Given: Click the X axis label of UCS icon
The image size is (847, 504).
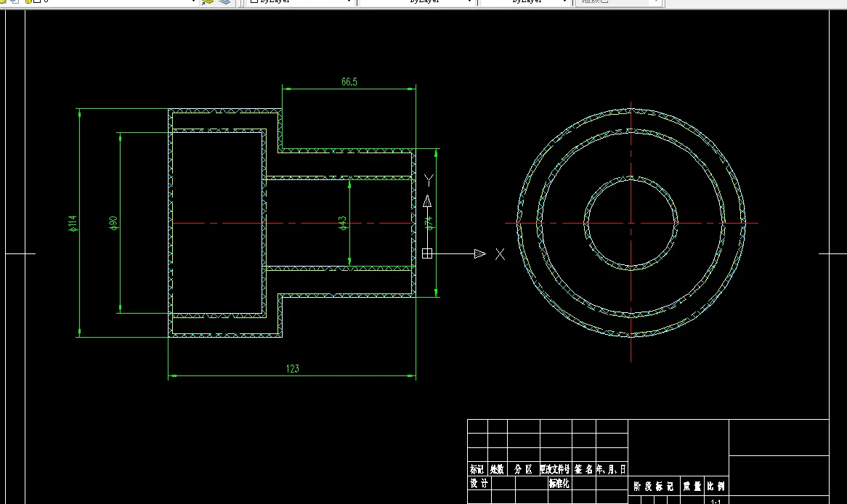Looking at the screenshot, I should pos(500,254).
